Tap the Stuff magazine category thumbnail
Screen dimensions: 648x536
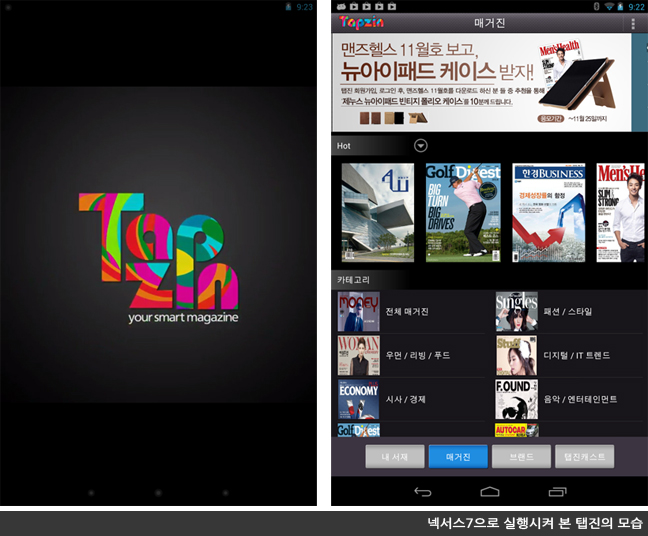click(x=517, y=355)
